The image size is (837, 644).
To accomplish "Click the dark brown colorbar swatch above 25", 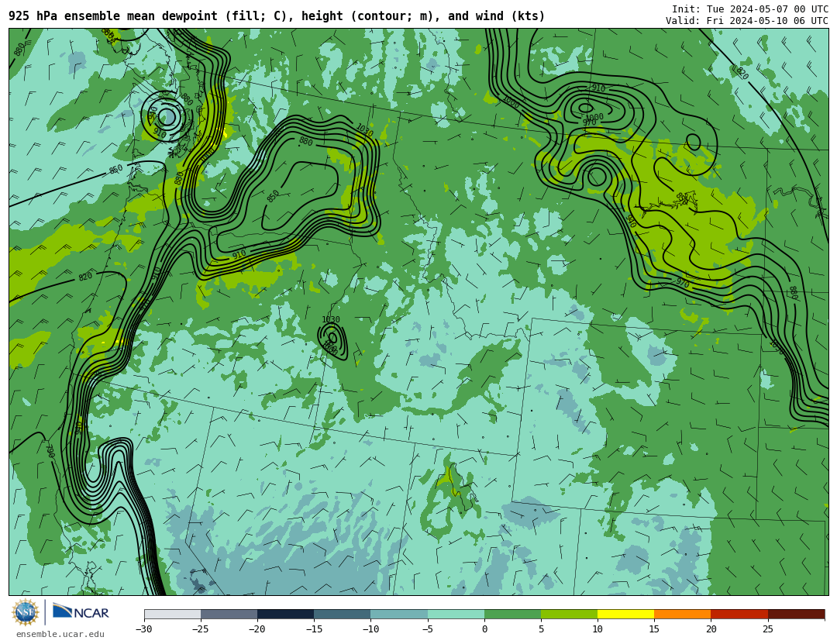I will (x=797, y=614).
